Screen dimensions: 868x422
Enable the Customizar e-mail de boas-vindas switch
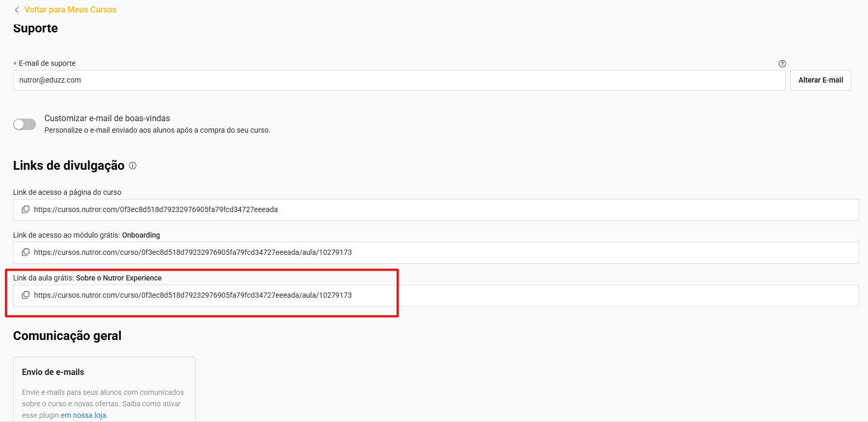(25, 124)
